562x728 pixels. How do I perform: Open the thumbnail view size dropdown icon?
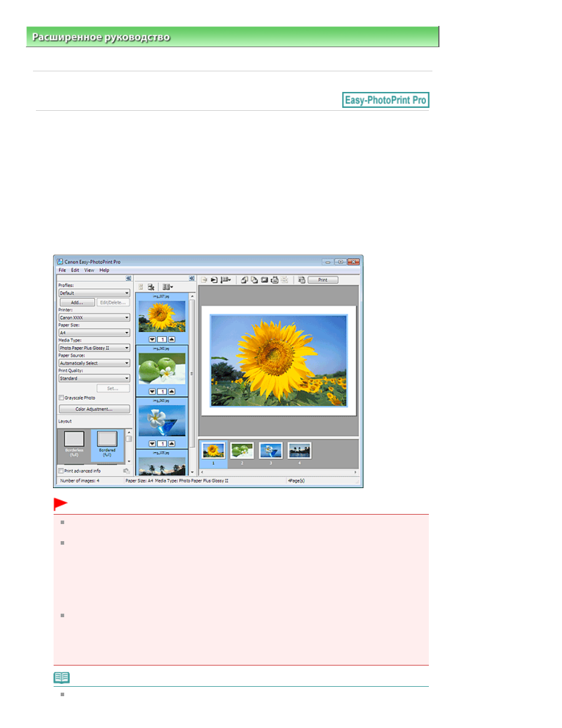pos(168,287)
